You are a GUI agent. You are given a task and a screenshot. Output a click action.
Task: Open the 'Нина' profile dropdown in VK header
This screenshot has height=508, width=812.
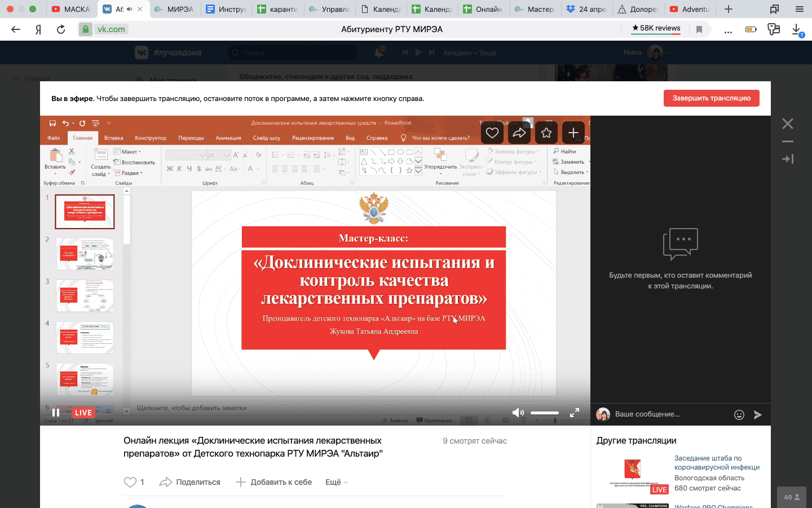tap(647, 52)
